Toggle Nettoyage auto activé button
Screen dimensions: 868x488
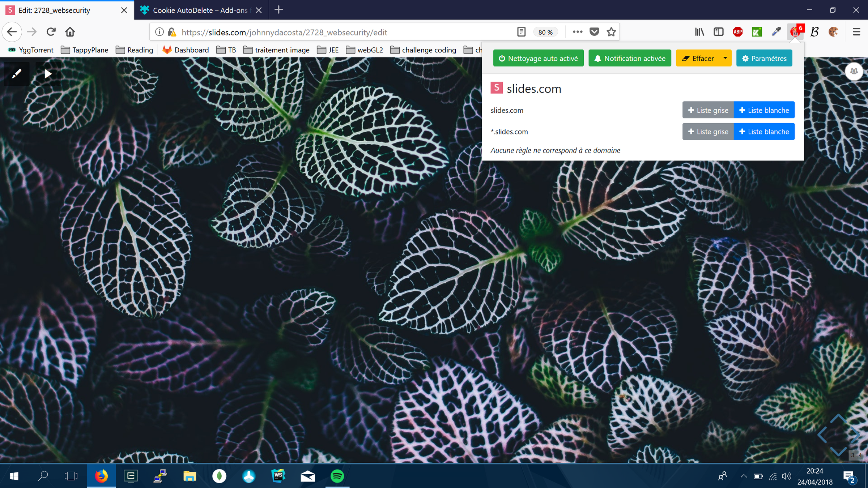[x=538, y=58]
